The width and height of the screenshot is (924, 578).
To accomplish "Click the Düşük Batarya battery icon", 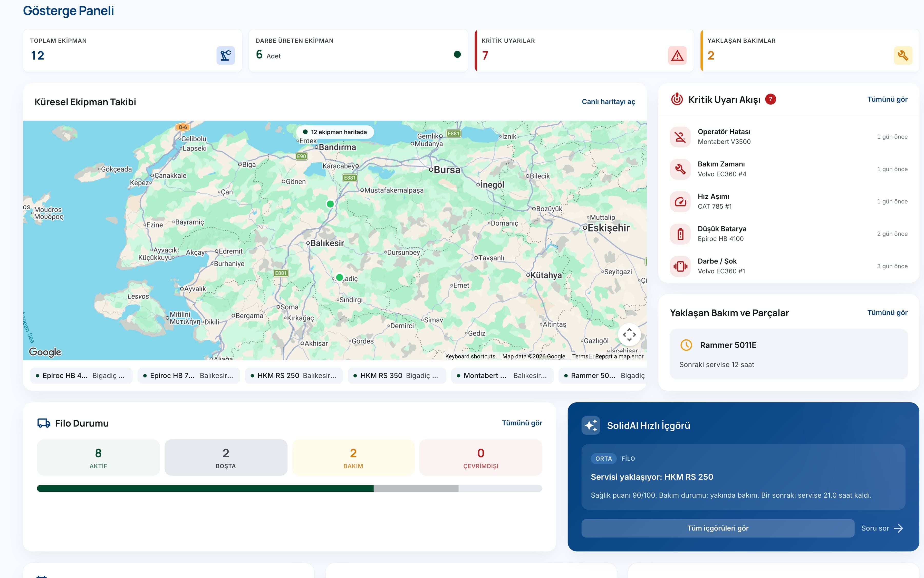I will click(680, 234).
